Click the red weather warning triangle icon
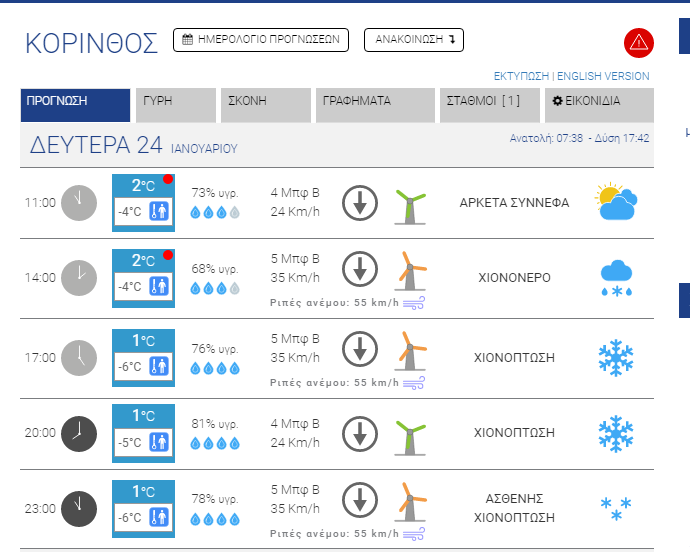This screenshot has height=552, width=690. [x=638, y=43]
